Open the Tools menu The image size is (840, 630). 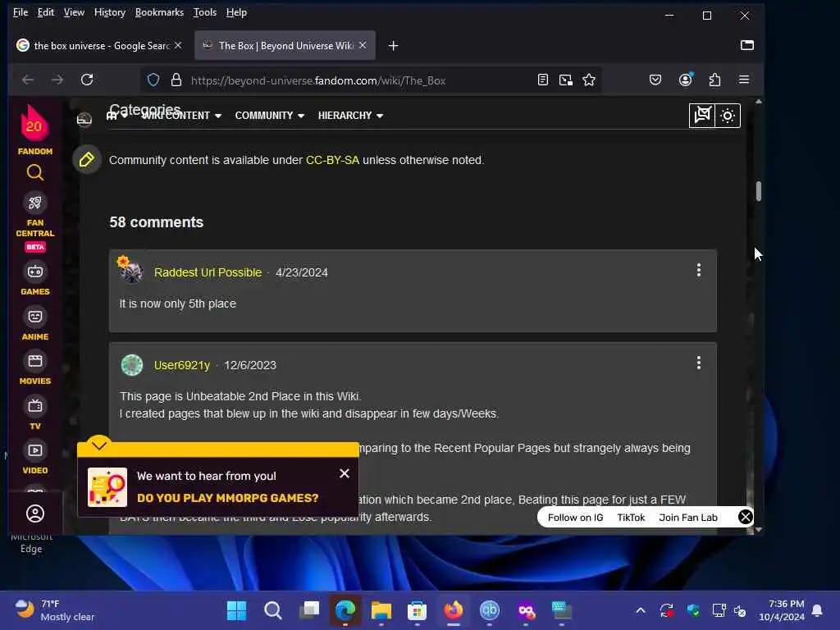click(x=204, y=12)
